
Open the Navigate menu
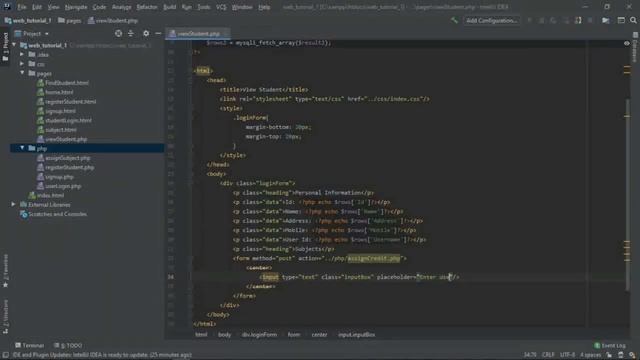tap(76, 7)
